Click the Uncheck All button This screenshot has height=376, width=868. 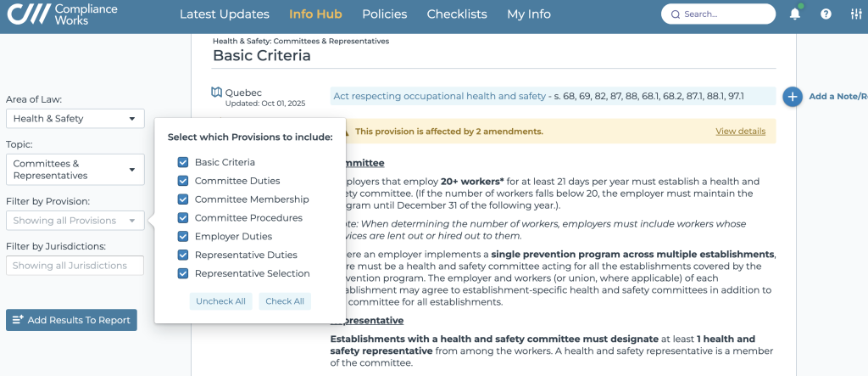[220, 301]
